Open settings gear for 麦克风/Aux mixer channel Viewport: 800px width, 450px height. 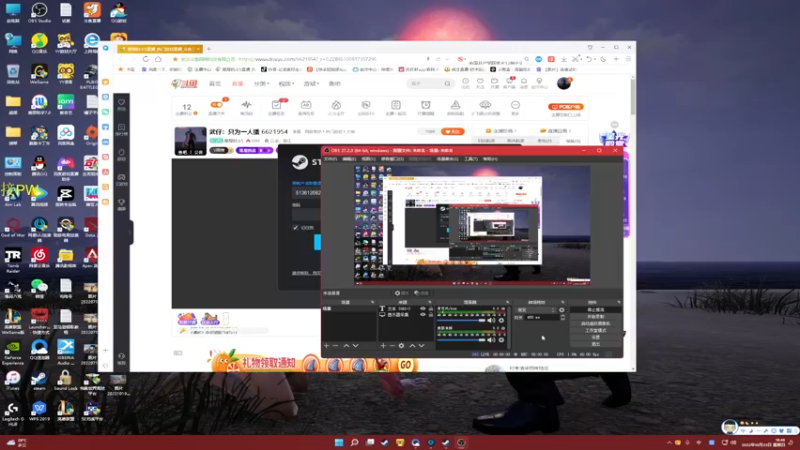tap(502, 320)
